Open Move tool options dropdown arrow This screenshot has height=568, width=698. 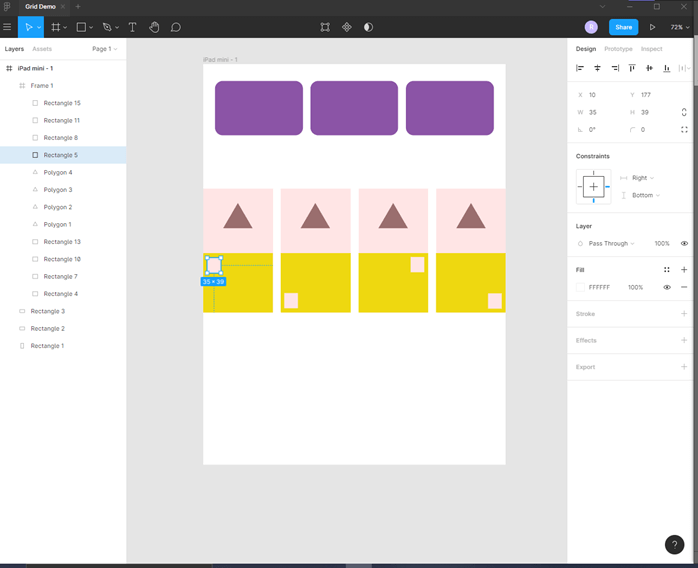click(x=39, y=28)
